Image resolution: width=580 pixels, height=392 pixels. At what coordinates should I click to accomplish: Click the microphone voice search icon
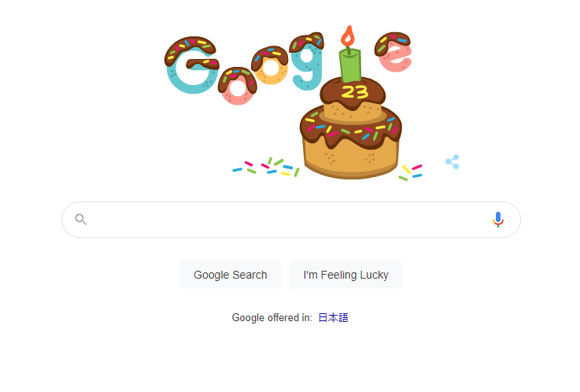498,220
